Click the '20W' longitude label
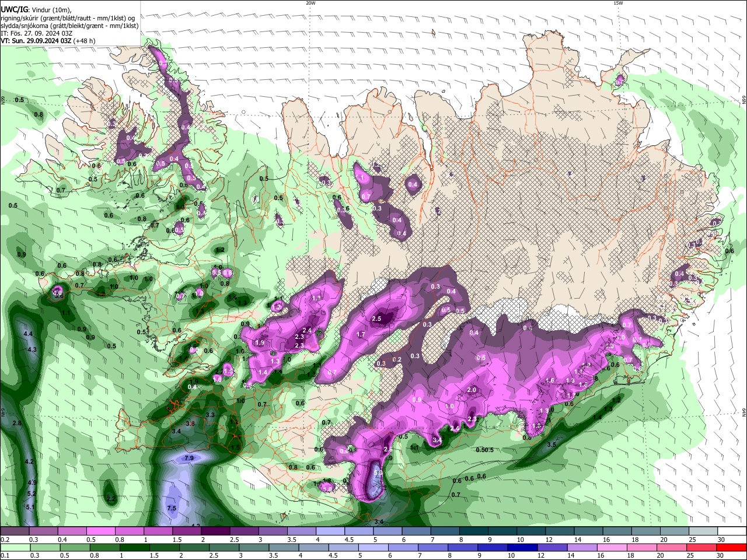The width and height of the screenshot is (747, 560). (x=310, y=3)
